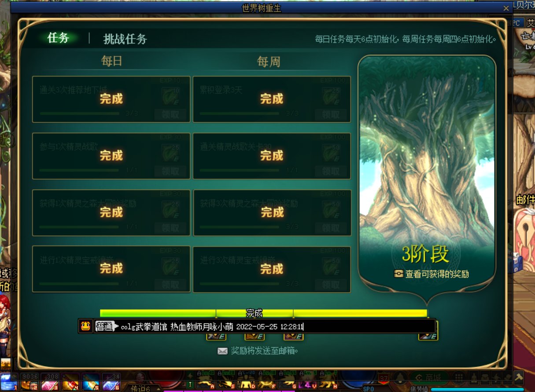This screenshot has height=392, width=535.
Task: Click the task title 参与1次精灵战歌
Action: 69,147
